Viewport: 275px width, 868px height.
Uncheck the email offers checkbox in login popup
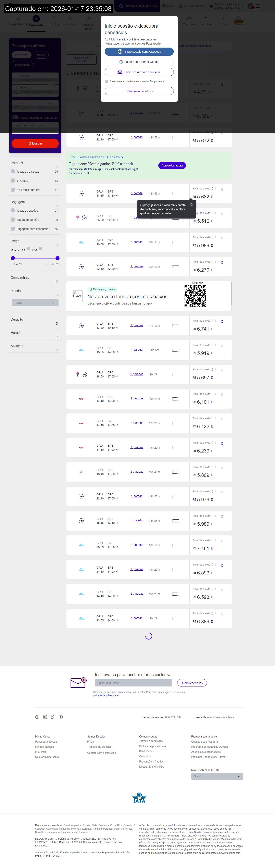pos(106,81)
